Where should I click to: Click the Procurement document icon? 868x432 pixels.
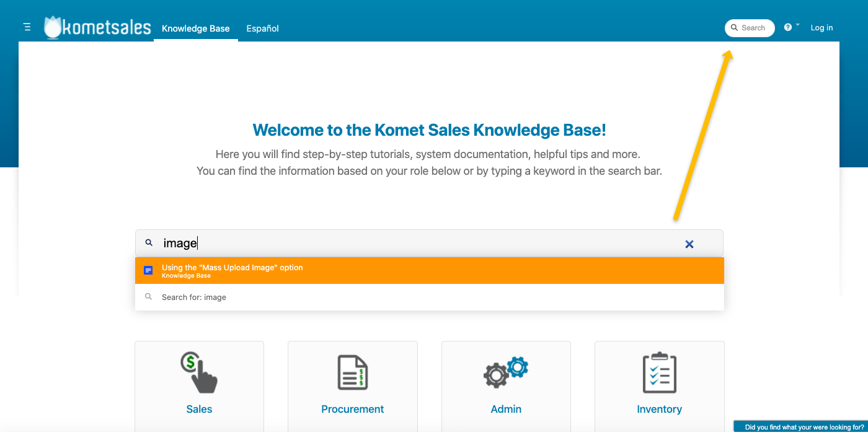click(353, 372)
